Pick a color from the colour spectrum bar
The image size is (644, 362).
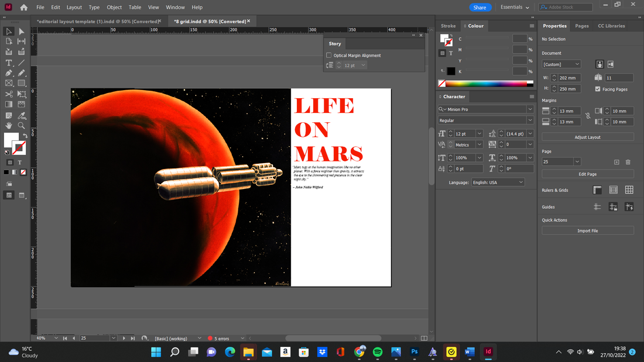point(487,84)
